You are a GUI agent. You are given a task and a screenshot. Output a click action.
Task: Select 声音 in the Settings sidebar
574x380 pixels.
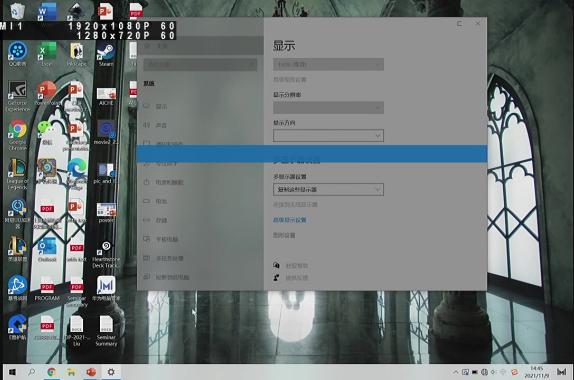(x=200, y=125)
